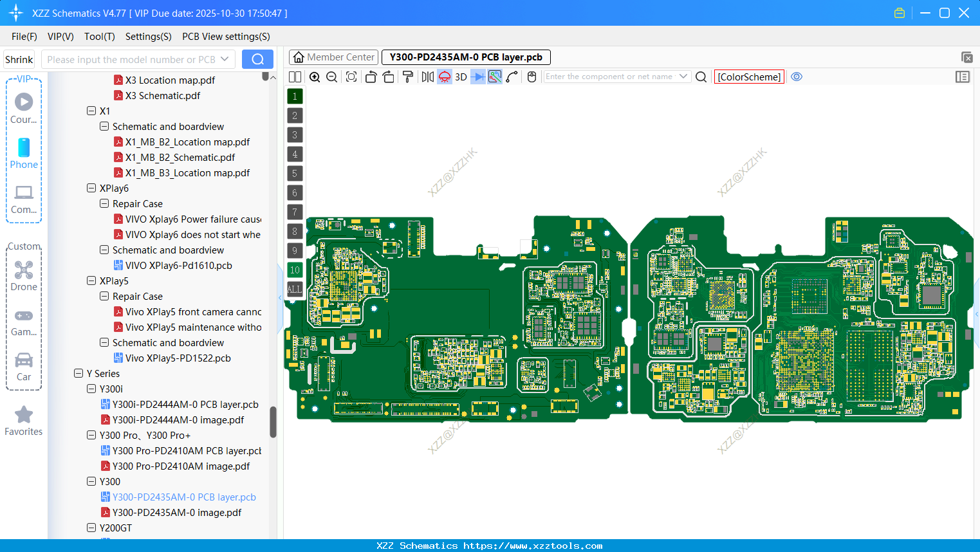This screenshot has height=552, width=980.
Task: Select the Zoom Out tool
Action: click(x=331, y=77)
